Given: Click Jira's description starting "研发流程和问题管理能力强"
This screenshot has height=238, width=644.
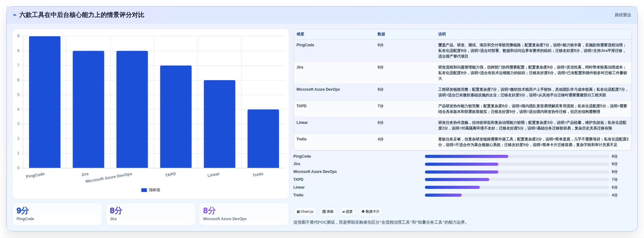Looking at the screenshot, I should [533, 73].
